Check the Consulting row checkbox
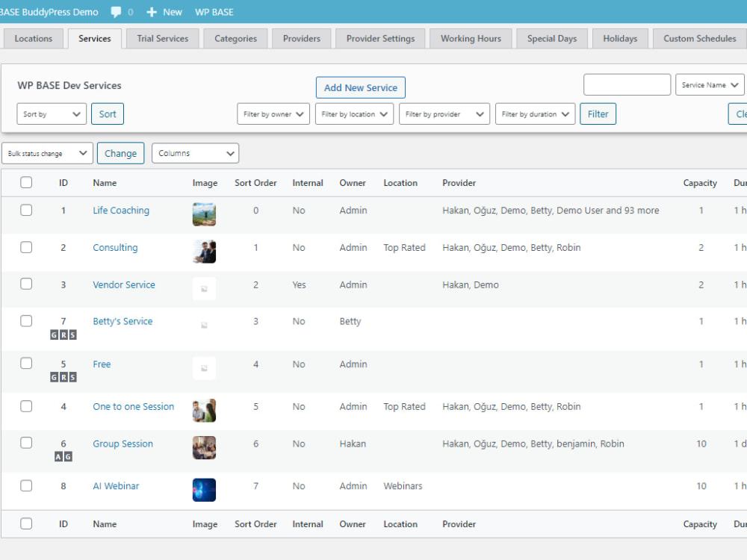 26,247
